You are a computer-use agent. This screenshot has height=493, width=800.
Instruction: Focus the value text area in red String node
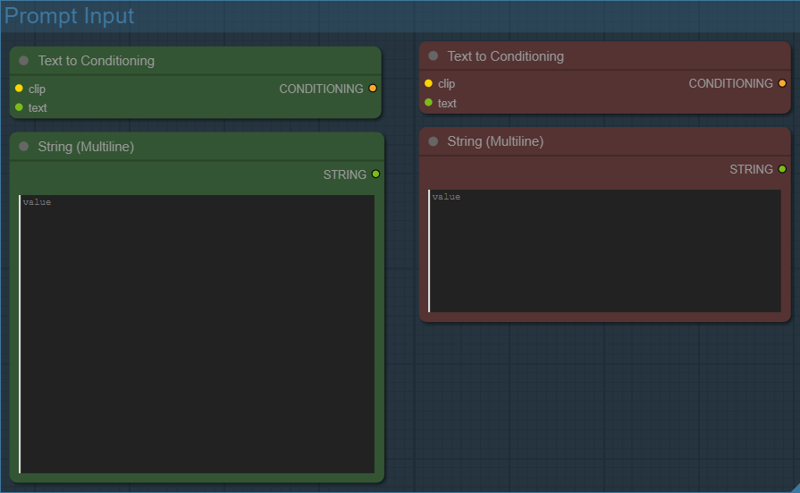(604, 250)
